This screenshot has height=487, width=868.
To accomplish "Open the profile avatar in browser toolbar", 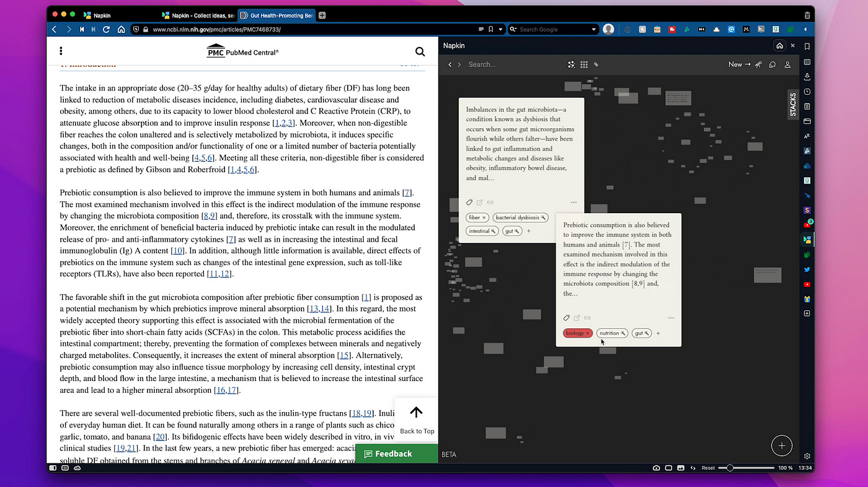I will pos(609,29).
